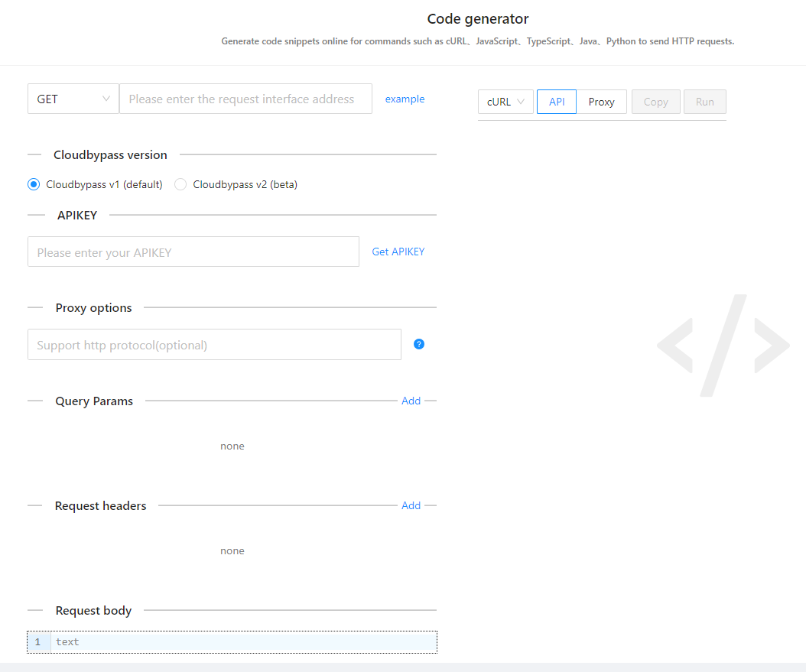
Task: Select Cloudbypass v2 (beta) radio button
Action: pos(180,184)
